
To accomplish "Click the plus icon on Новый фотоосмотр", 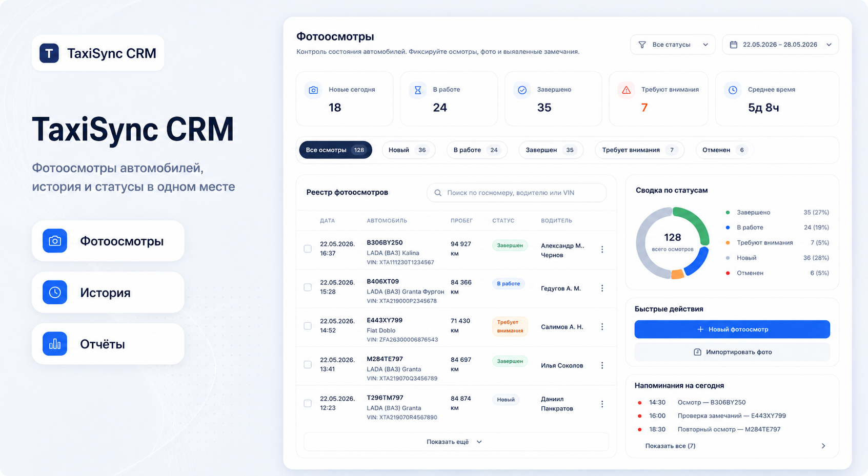I will (700, 329).
